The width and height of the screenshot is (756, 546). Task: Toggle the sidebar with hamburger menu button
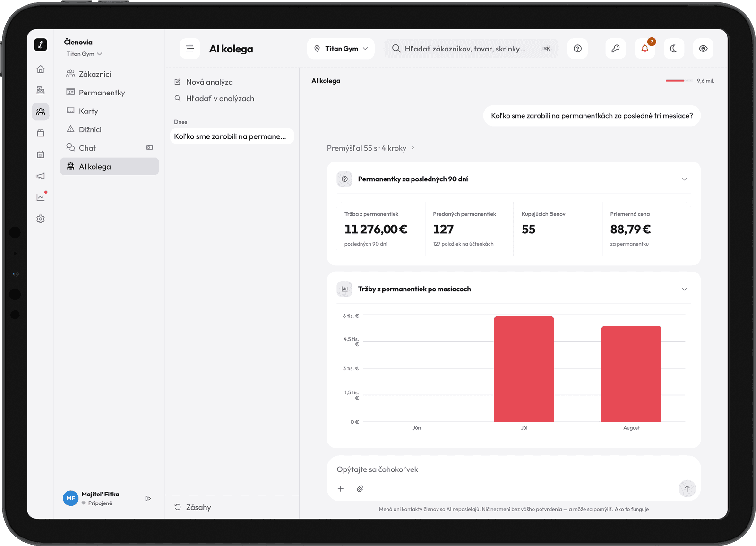[190, 49]
